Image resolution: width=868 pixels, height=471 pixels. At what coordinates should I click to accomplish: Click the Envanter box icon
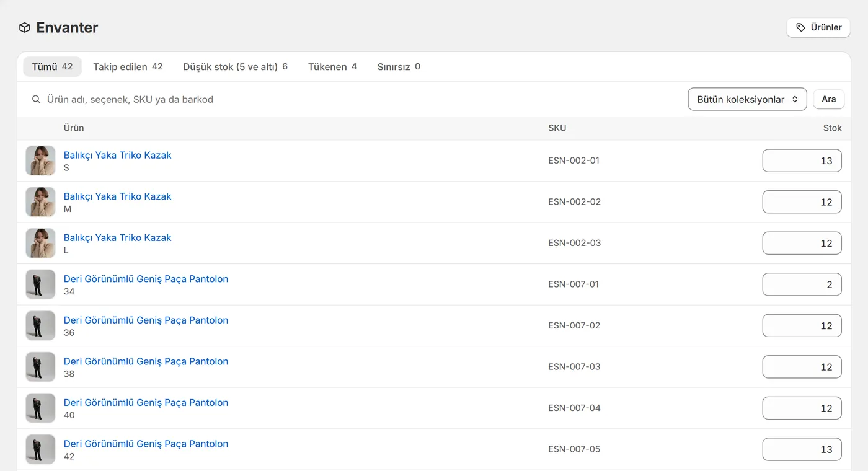[x=24, y=27]
